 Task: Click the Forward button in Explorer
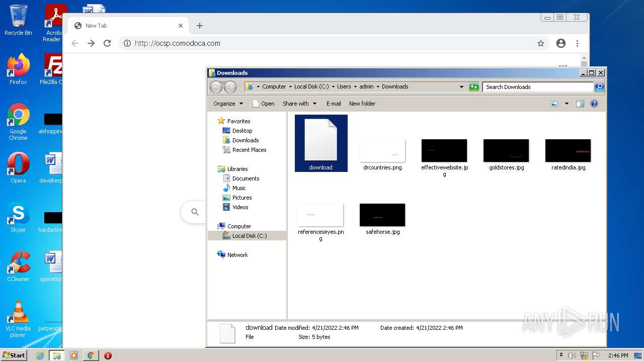(x=230, y=87)
